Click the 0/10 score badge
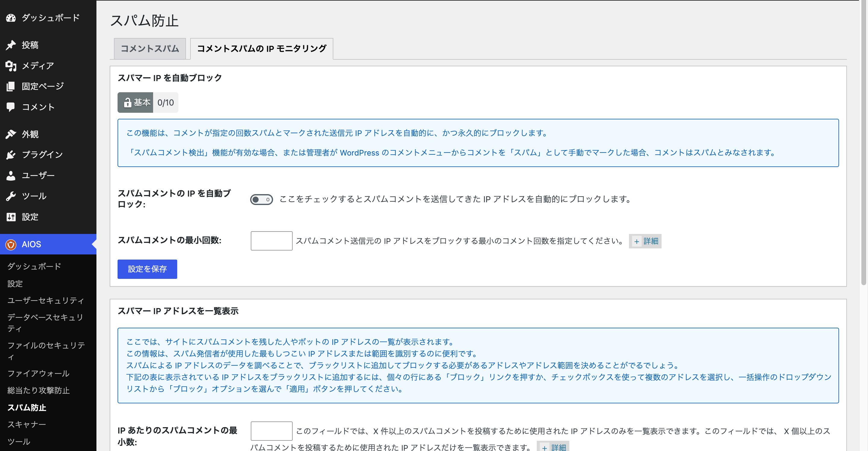This screenshot has width=868, height=451. point(165,102)
